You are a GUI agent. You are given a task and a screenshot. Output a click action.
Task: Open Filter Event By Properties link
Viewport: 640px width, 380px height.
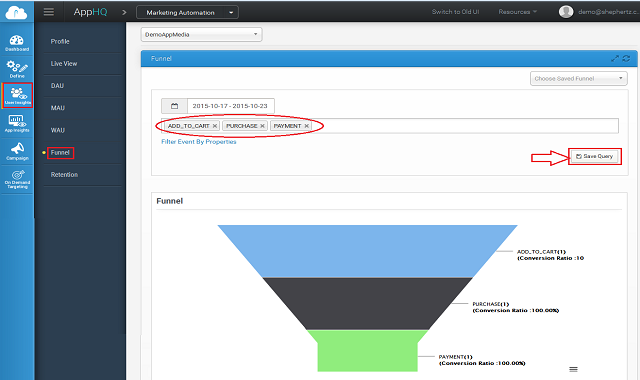pos(199,142)
